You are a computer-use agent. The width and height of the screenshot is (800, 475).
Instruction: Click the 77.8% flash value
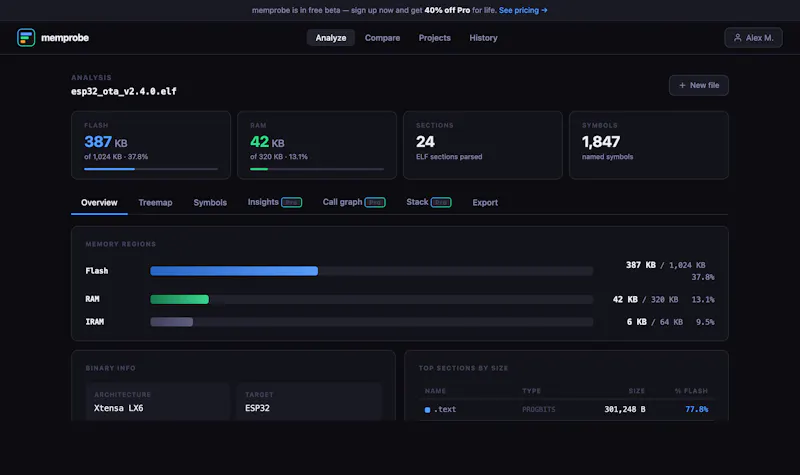pos(696,409)
